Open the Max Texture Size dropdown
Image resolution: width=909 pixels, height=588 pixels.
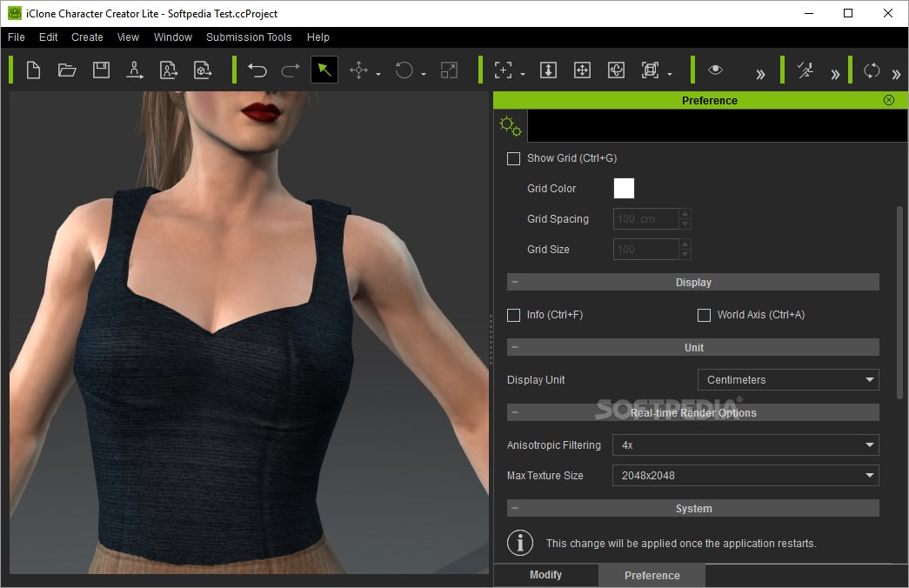[x=745, y=476]
